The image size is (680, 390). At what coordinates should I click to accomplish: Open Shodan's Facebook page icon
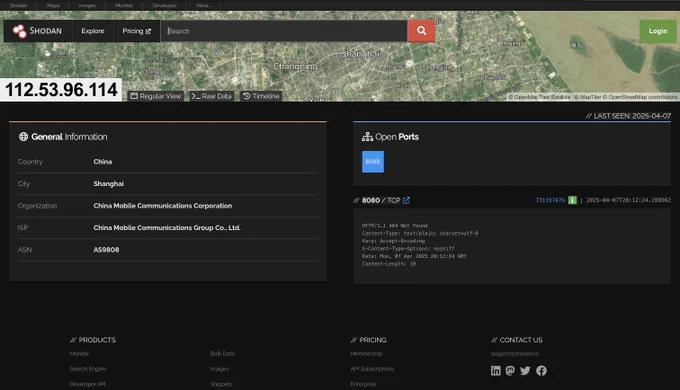tap(541, 370)
